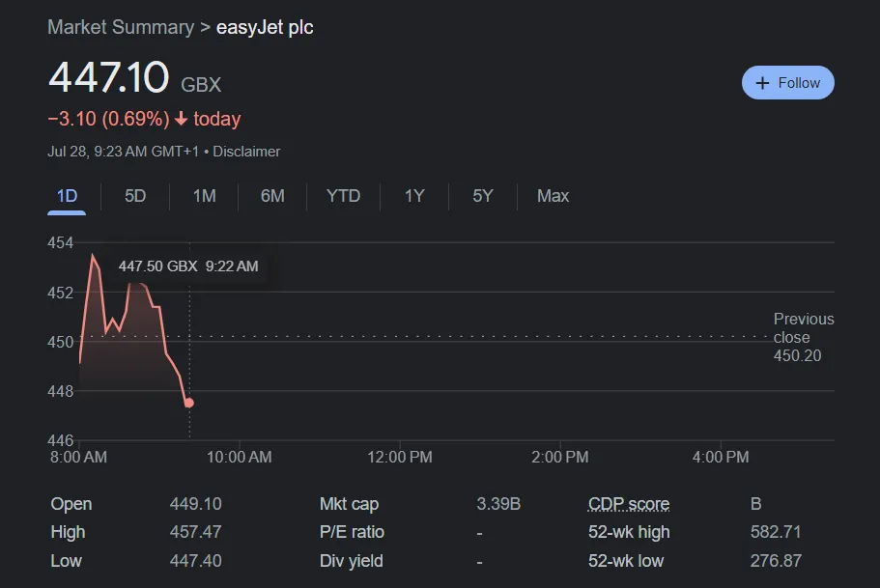
Task: Click the Mkt cap value 3.39B
Action: click(498, 504)
